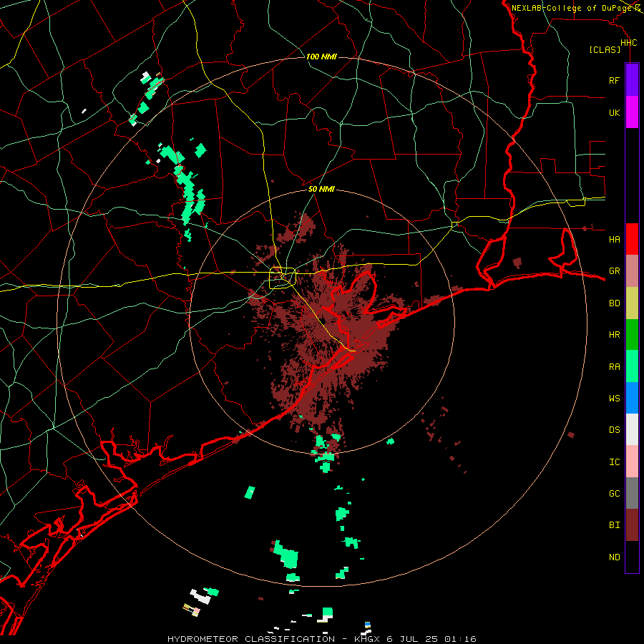Select the pink GR legend swatch
The width and height of the screenshot is (644, 644).
pyautogui.click(x=632, y=270)
